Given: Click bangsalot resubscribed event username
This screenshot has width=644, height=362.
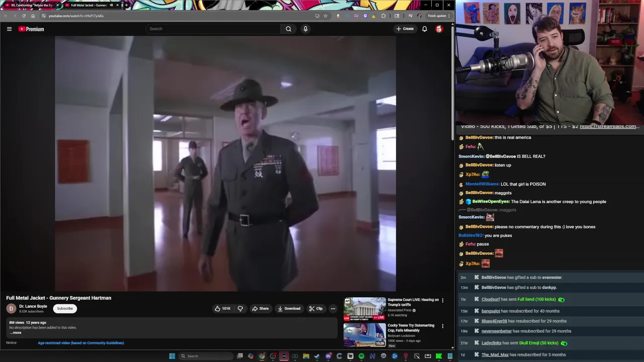Looking at the screenshot, I should pos(491,311).
